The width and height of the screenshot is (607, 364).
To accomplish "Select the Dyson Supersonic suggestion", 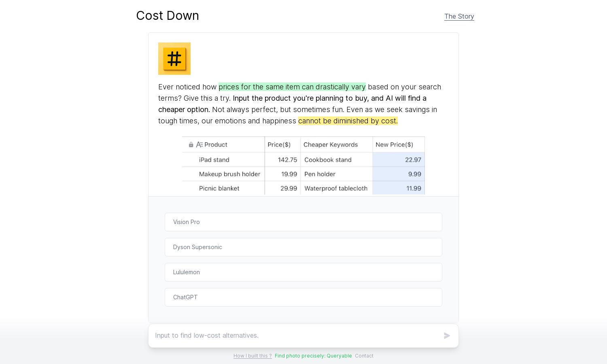I will pyautogui.click(x=303, y=247).
